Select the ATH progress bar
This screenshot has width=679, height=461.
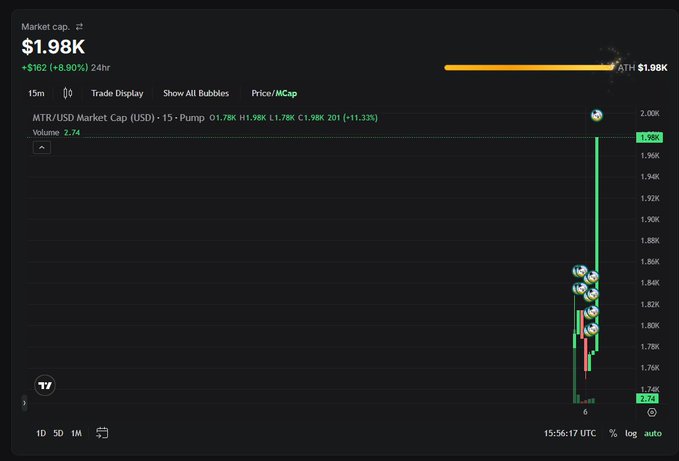tap(529, 68)
